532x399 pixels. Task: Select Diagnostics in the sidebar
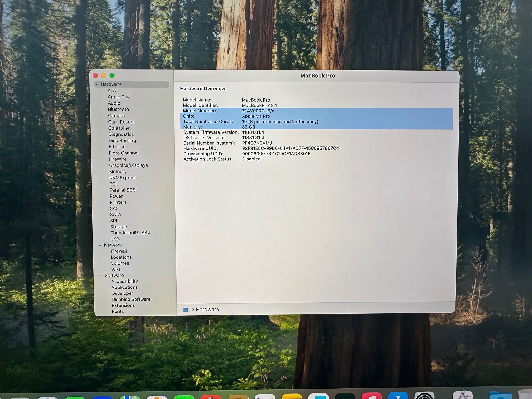coord(121,134)
